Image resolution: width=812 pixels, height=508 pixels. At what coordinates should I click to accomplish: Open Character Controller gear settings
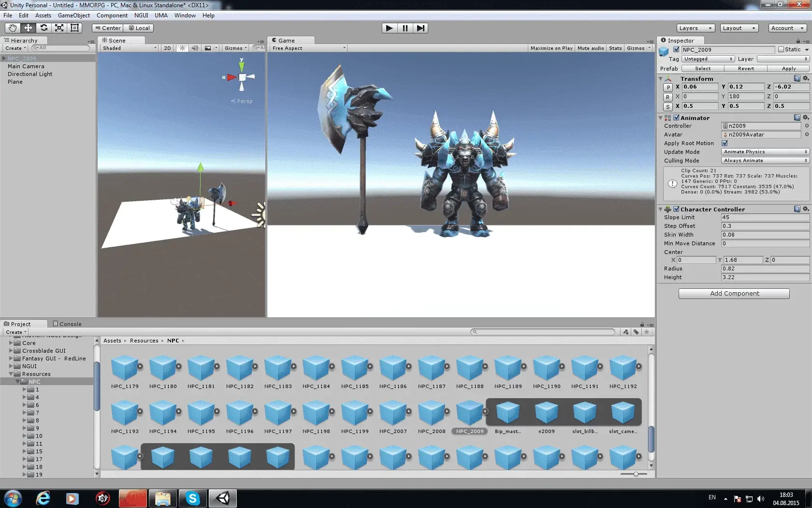(x=806, y=209)
